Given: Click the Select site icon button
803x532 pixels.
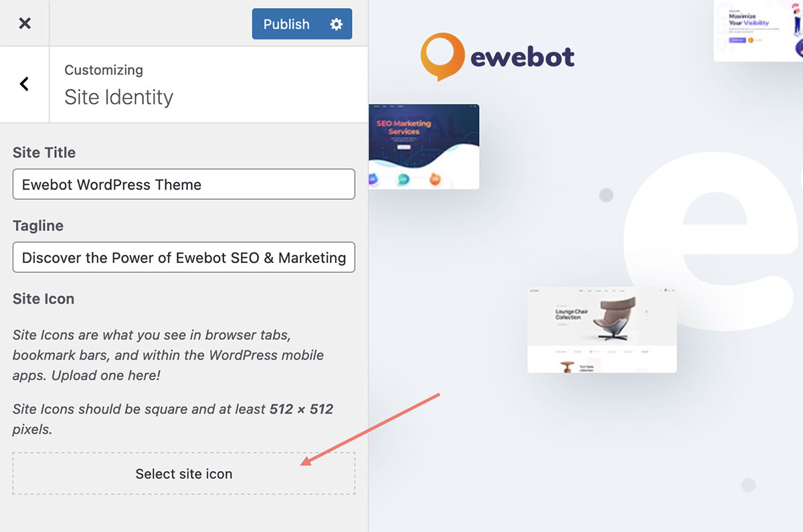Looking at the screenshot, I should (x=184, y=474).
